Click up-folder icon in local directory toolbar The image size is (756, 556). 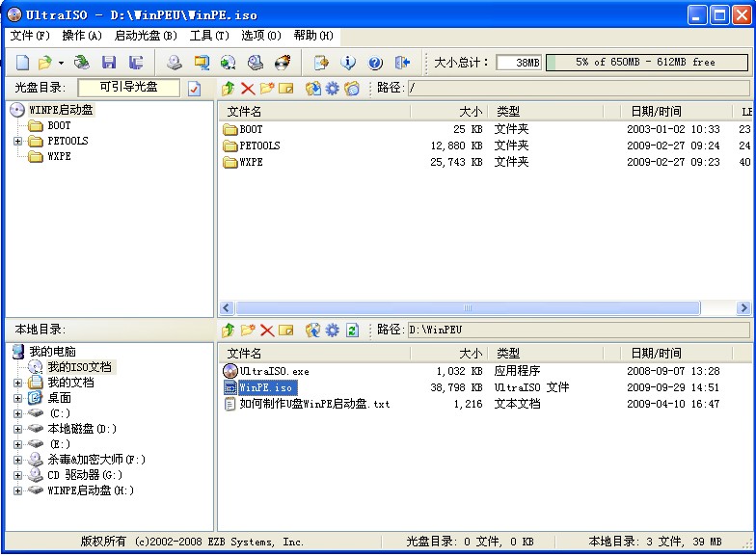tap(229, 331)
